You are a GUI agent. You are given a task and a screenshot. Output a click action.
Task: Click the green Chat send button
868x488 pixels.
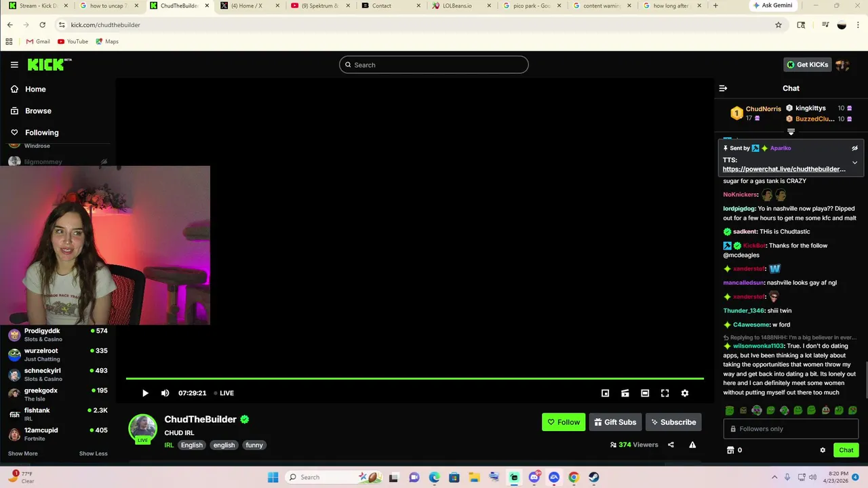coord(846,450)
